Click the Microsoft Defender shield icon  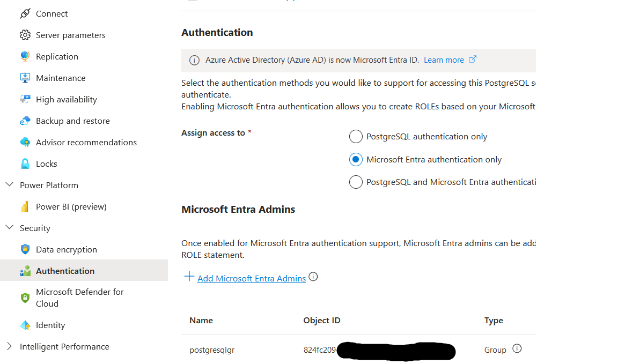[x=25, y=298]
